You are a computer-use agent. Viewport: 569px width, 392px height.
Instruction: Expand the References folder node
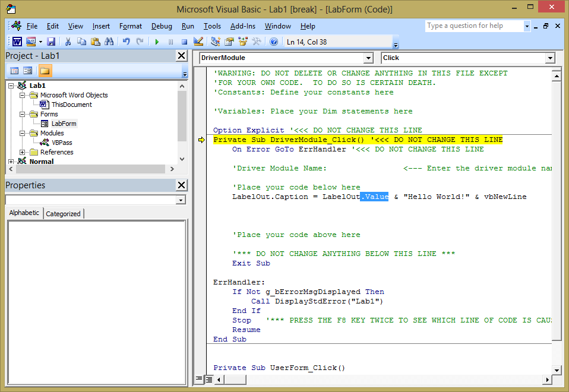23,152
